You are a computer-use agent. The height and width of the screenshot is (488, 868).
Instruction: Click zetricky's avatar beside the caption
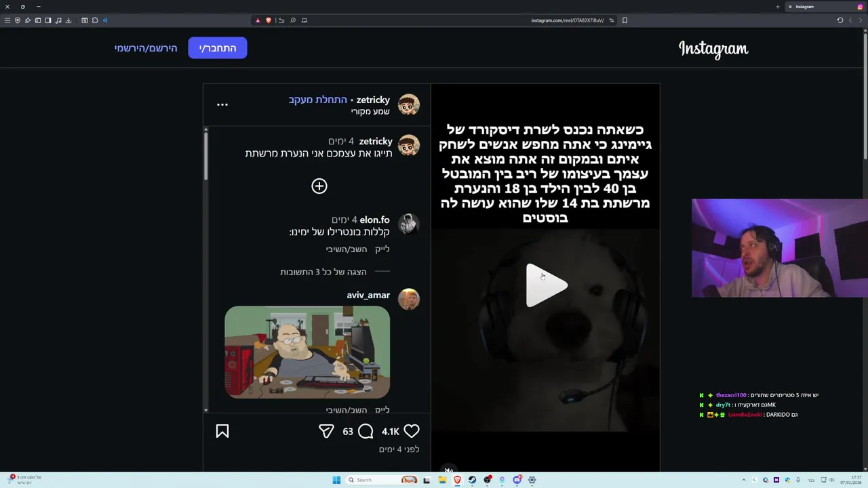click(408, 145)
